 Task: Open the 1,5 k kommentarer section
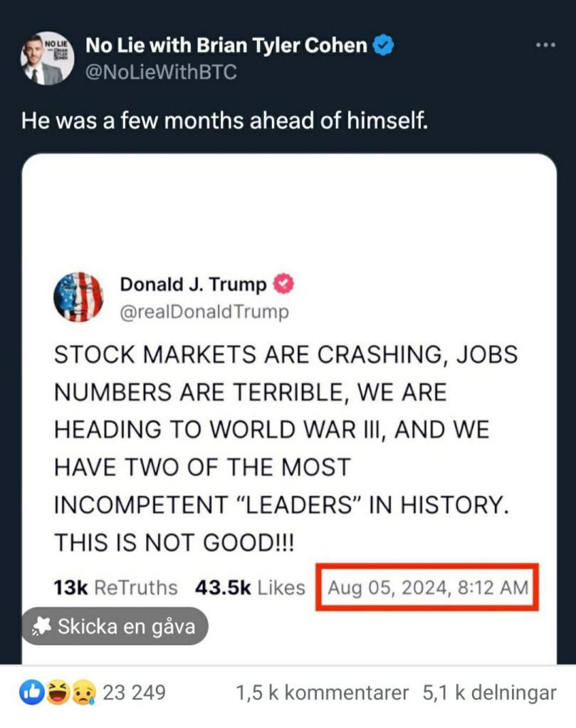click(323, 692)
